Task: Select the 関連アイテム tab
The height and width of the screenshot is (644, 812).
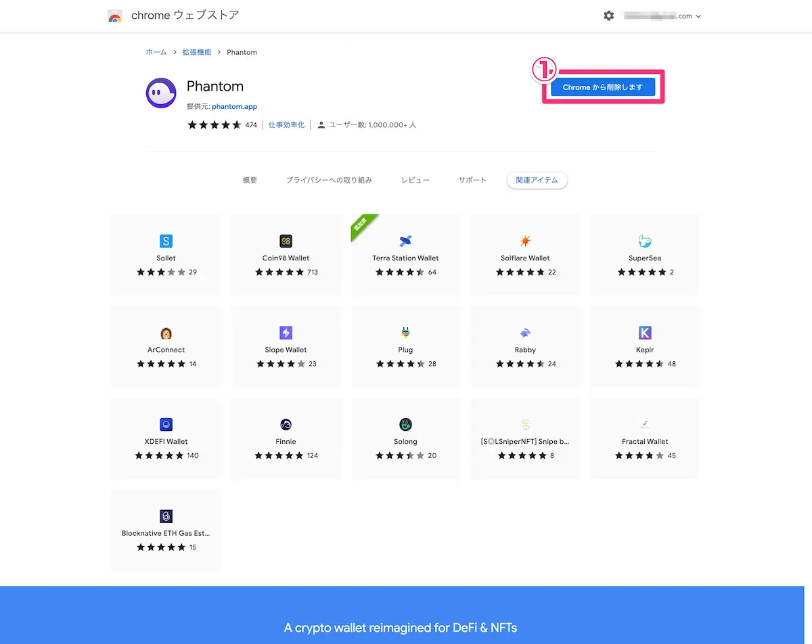Action: pyautogui.click(x=537, y=180)
